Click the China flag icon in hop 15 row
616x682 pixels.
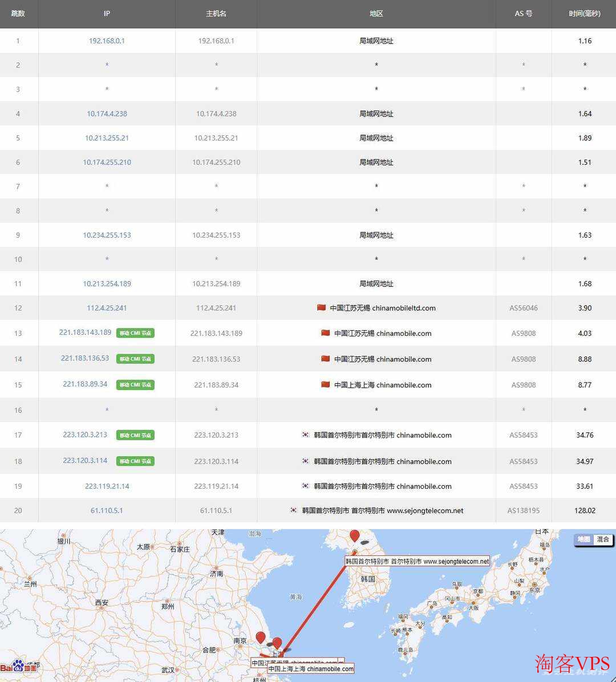click(x=326, y=384)
